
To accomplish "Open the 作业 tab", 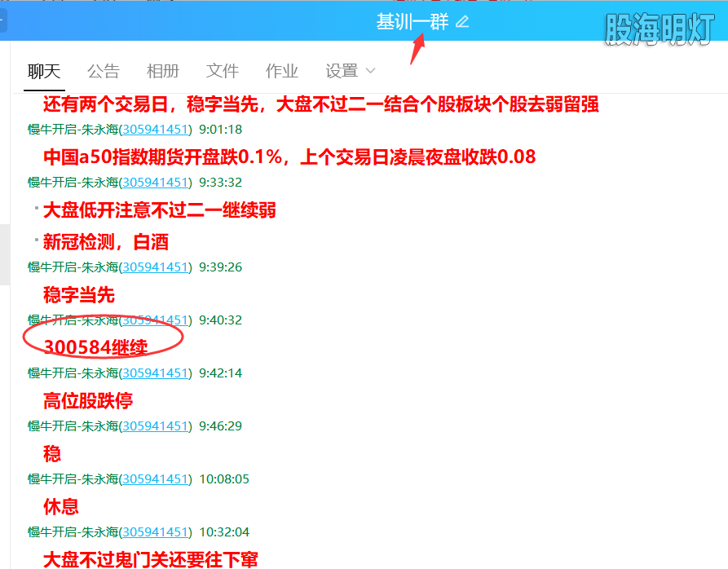I will click(282, 72).
